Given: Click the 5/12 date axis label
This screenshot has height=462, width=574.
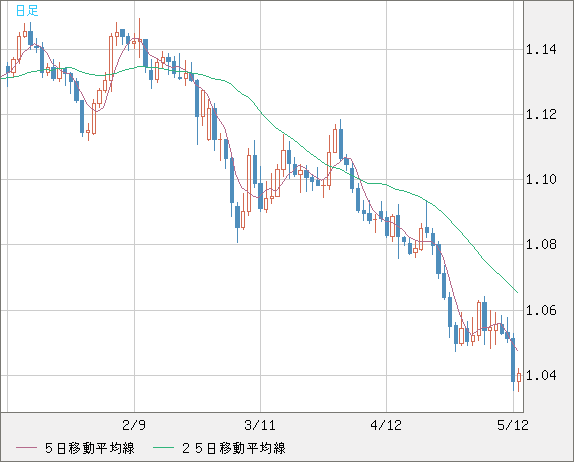Looking at the screenshot, I should (513, 425).
